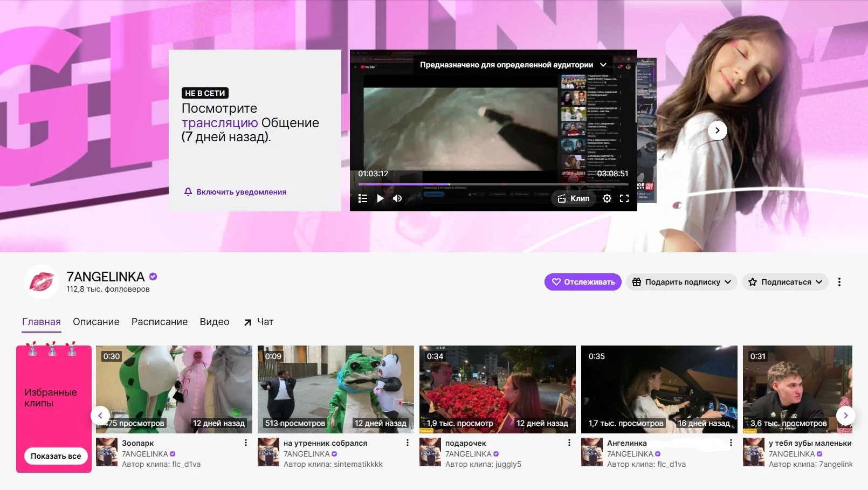Open the chapters list icon in player

pos(363,198)
